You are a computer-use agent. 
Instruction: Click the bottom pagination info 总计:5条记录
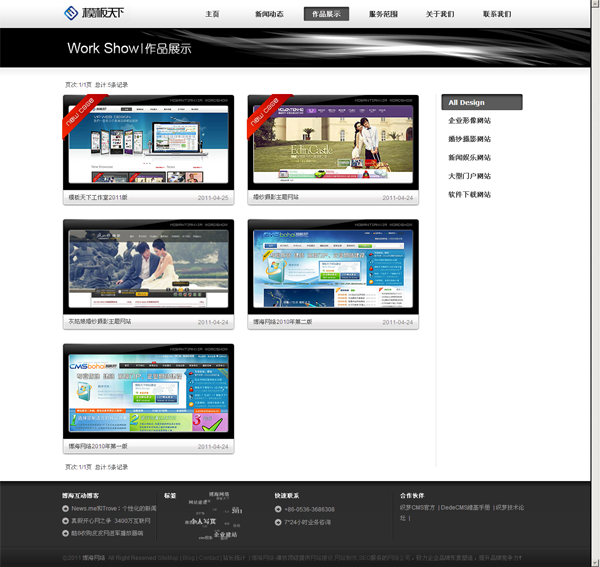point(111,467)
